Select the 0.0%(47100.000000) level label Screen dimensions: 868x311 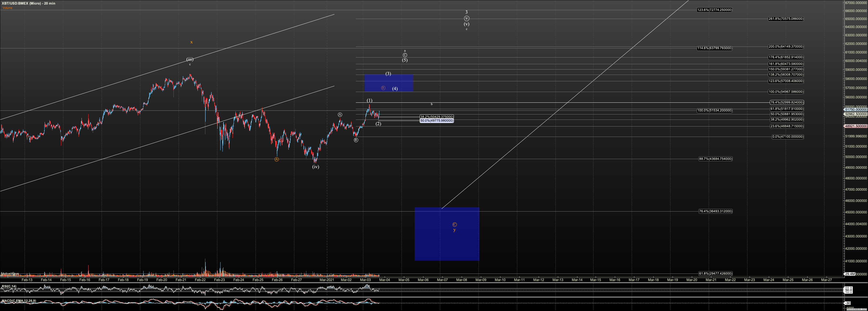[x=788, y=137]
